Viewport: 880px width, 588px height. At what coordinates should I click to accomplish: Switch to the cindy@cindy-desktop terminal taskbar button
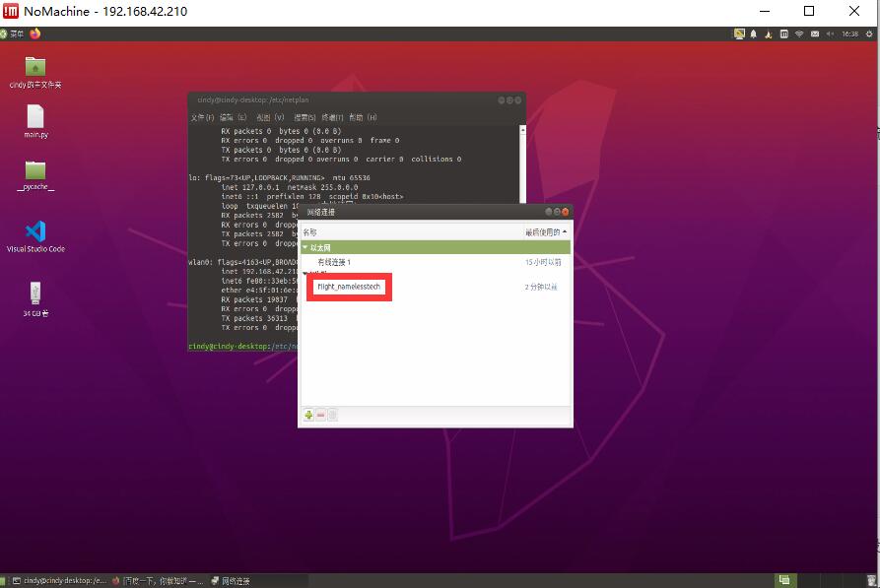click(59, 581)
